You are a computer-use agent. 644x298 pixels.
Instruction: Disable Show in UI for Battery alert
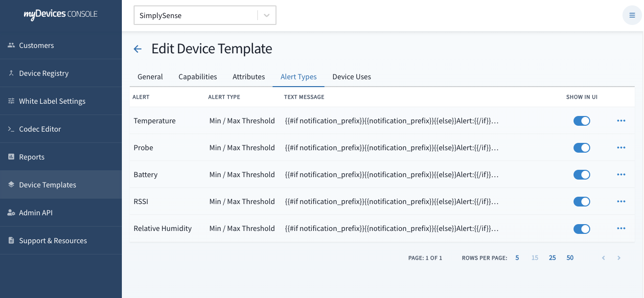click(x=581, y=175)
